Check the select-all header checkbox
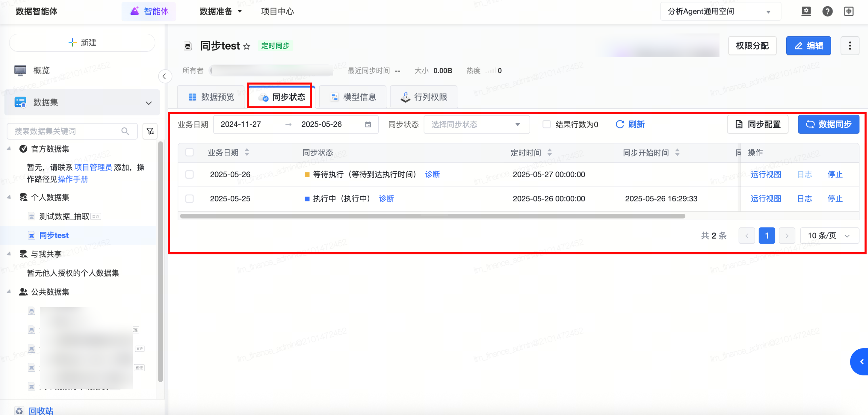This screenshot has width=868, height=415. [189, 153]
